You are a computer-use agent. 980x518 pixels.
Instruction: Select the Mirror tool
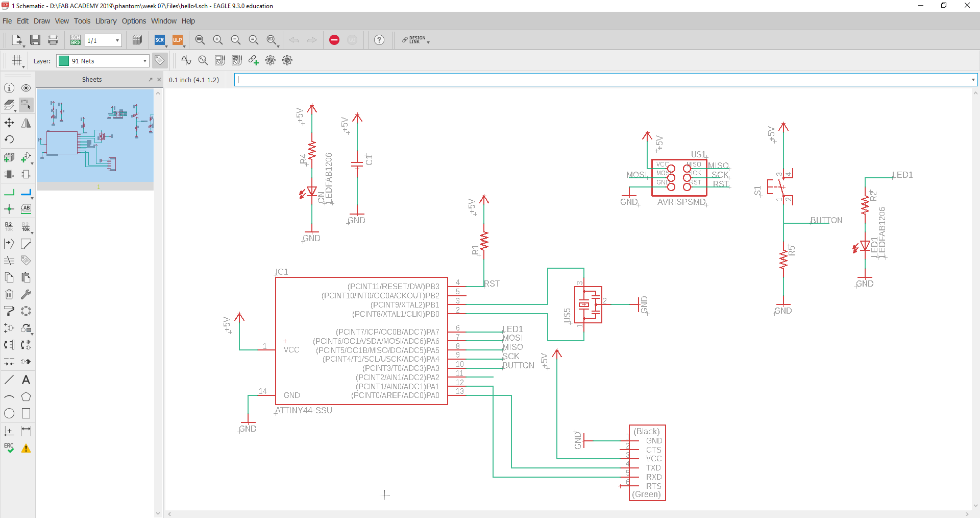[x=26, y=123]
